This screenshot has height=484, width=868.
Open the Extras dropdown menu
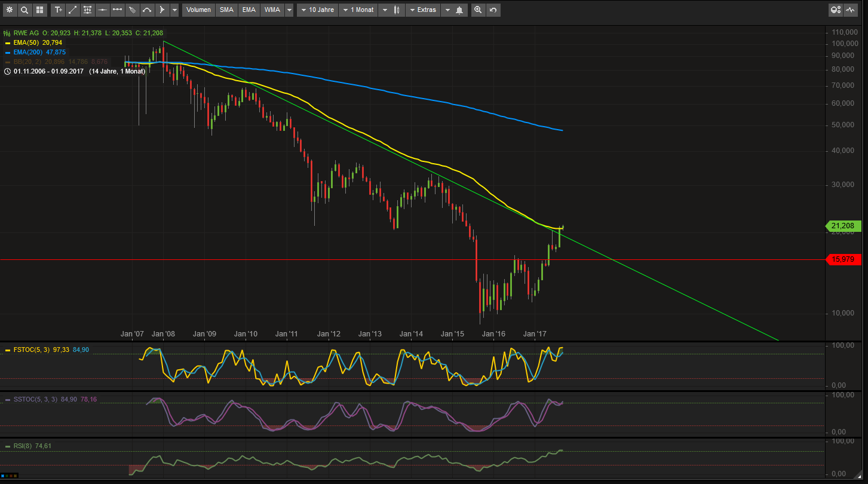[x=423, y=10]
